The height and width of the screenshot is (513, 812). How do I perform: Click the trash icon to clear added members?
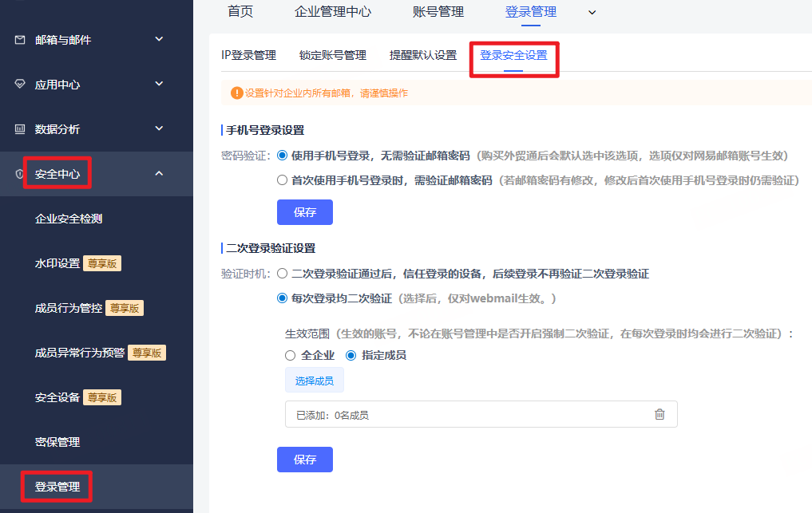click(660, 414)
